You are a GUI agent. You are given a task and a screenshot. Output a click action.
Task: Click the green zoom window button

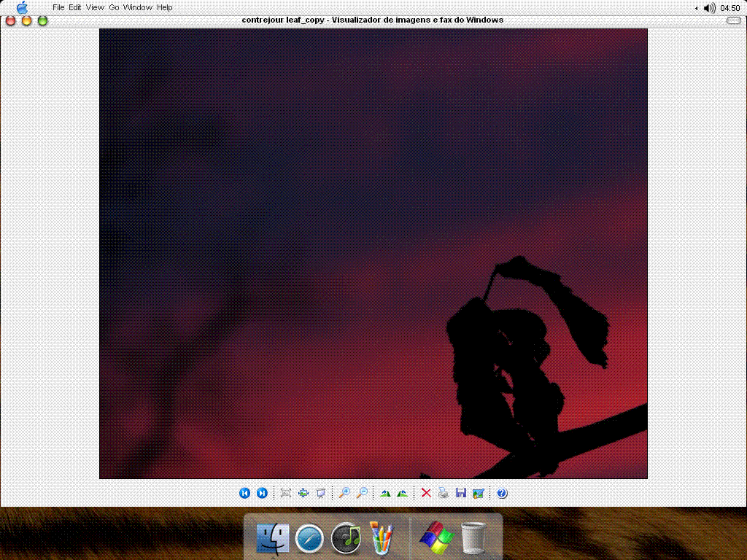click(x=42, y=20)
